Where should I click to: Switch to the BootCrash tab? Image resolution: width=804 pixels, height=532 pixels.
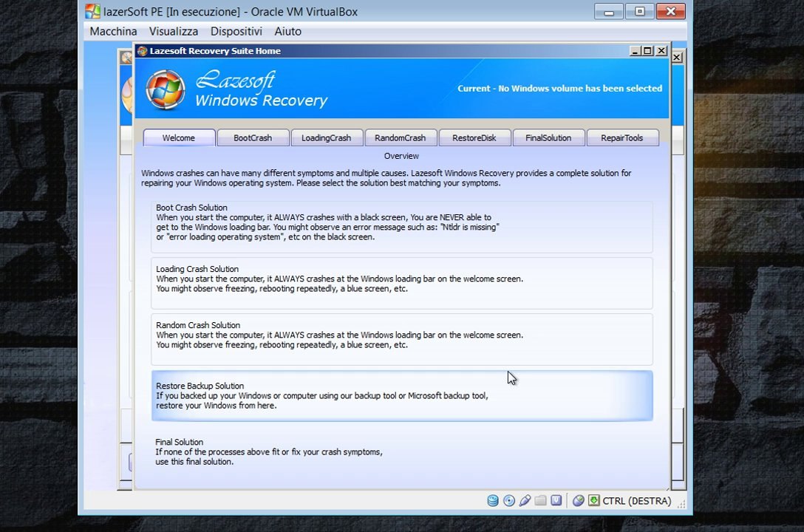(x=253, y=138)
